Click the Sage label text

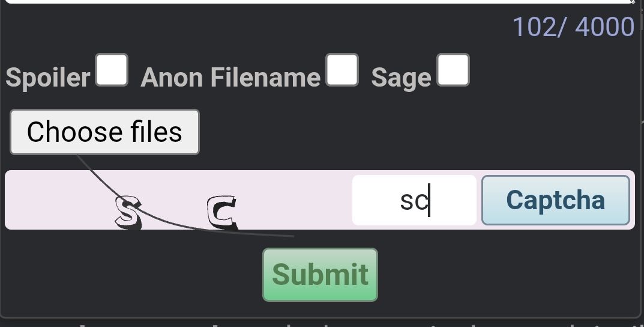pyautogui.click(x=401, y=78)
